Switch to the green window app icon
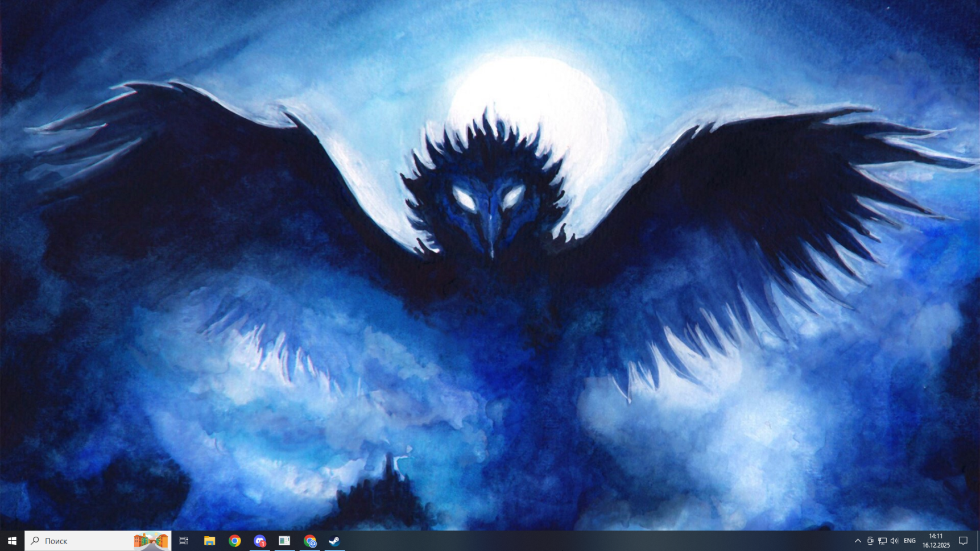 [284, 541]
